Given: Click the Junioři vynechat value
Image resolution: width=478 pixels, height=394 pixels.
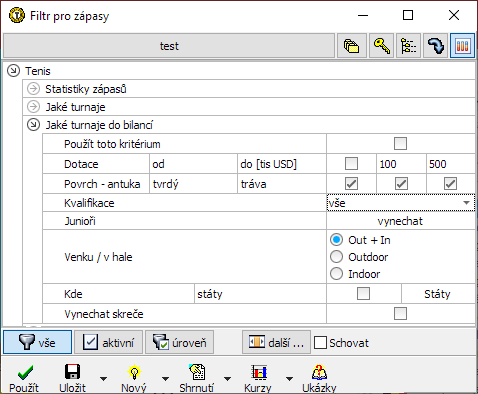Looking at the screenshot, I should 401,221.
